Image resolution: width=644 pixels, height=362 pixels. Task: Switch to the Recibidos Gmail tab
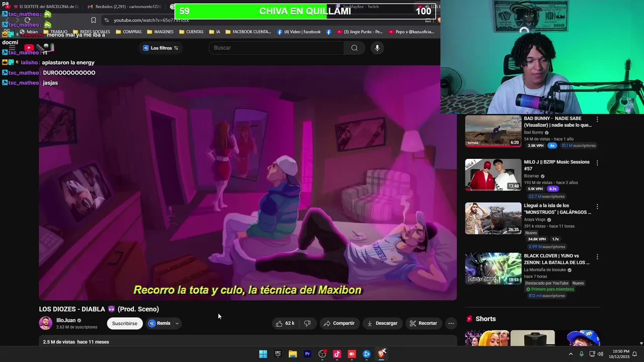click(124, 7)
